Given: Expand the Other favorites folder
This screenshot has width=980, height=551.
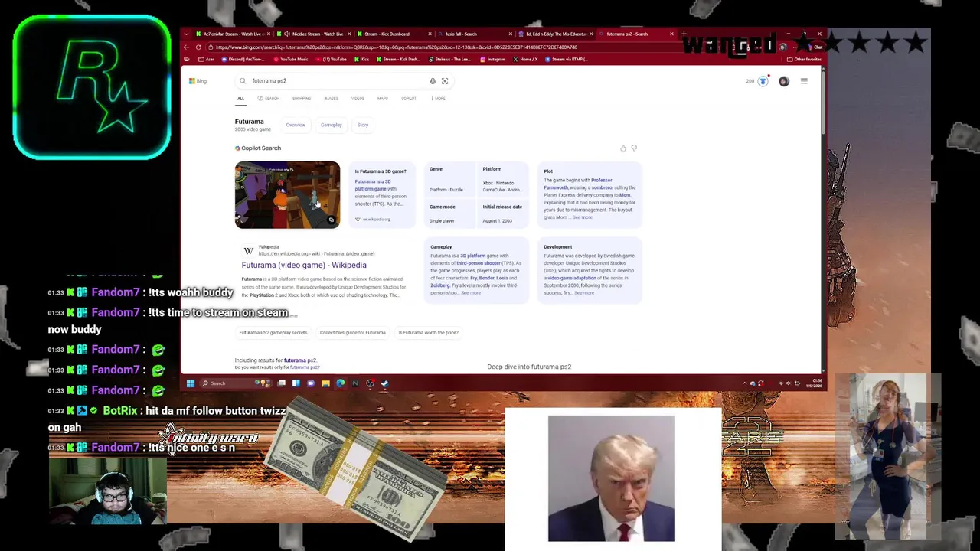Looking at the screenshot, I should click(x=805, y=60).
